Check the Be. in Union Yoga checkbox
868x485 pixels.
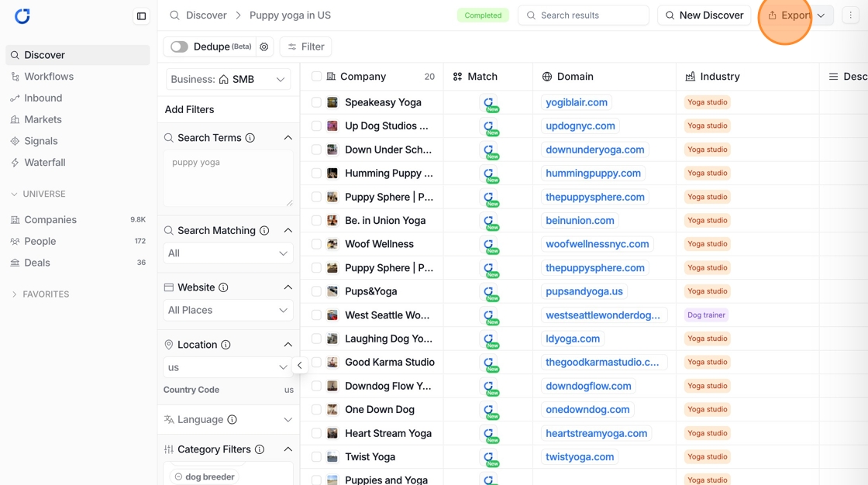tap(316, 220)
